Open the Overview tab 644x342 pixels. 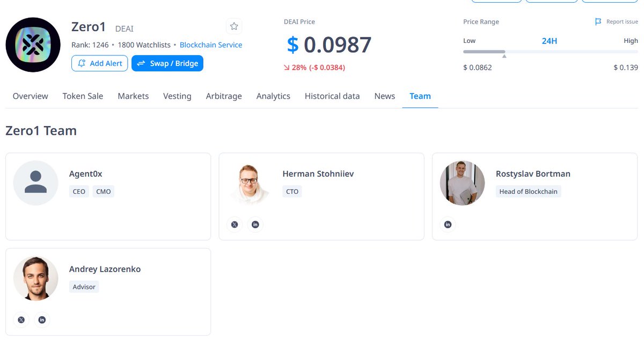[x=30, y=96]
